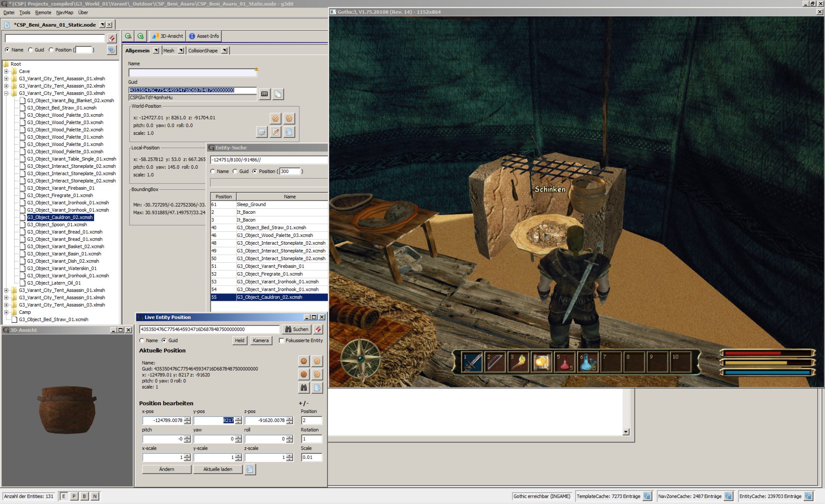This screenshot has width=825, height=504.
Task: Select Guid radio in Live Entity Position
Action: (164, 340)
